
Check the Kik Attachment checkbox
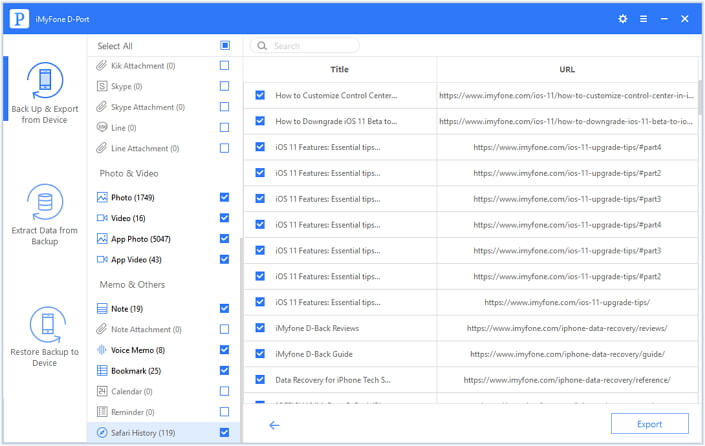tap(224, 66)
